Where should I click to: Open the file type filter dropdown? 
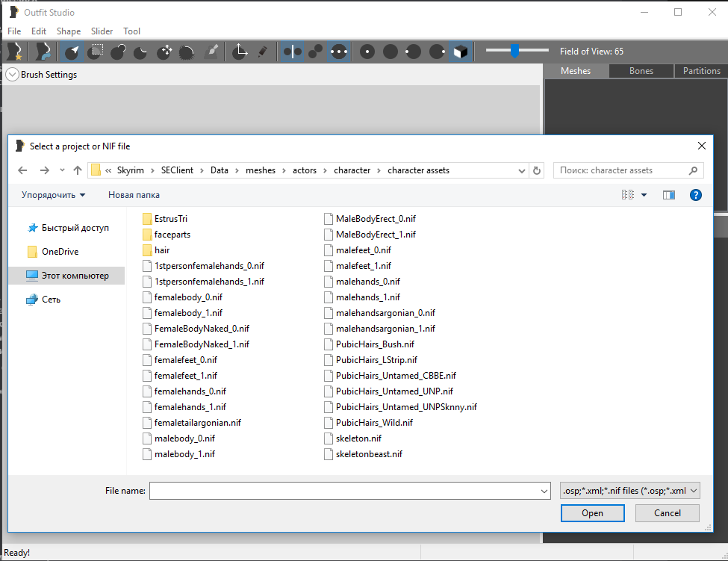629,491
